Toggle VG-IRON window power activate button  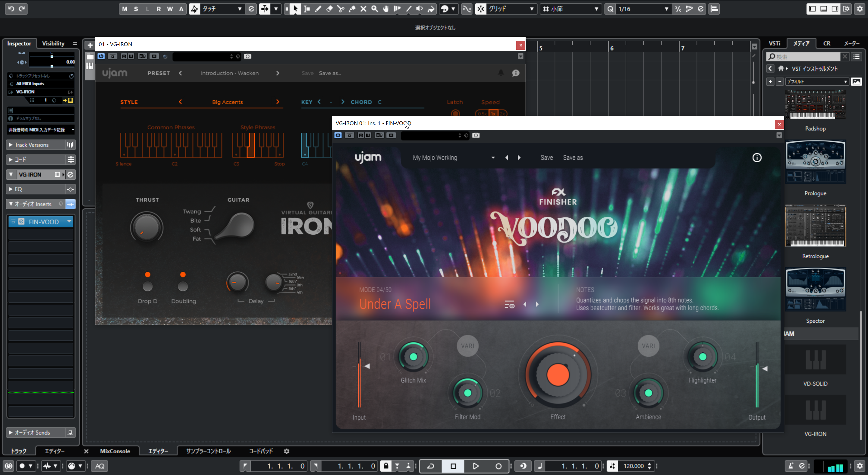(x=101, y=56)
